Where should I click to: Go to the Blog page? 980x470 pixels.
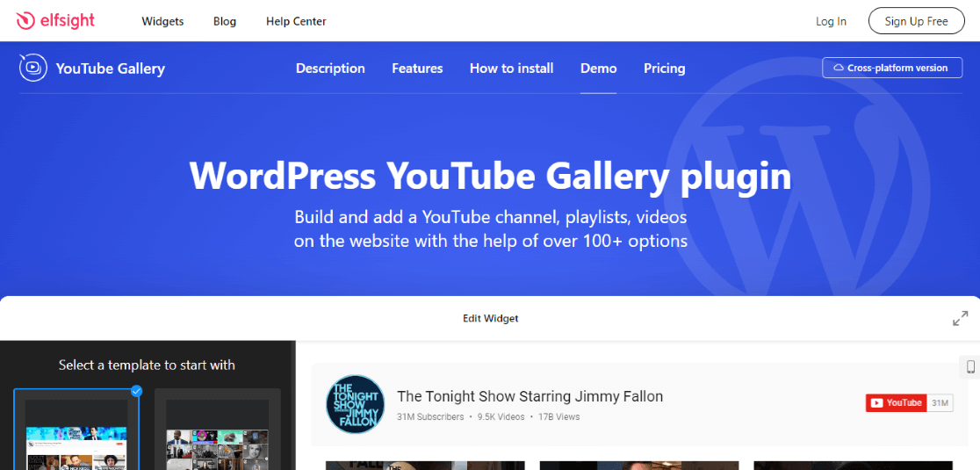pos(225,21)
